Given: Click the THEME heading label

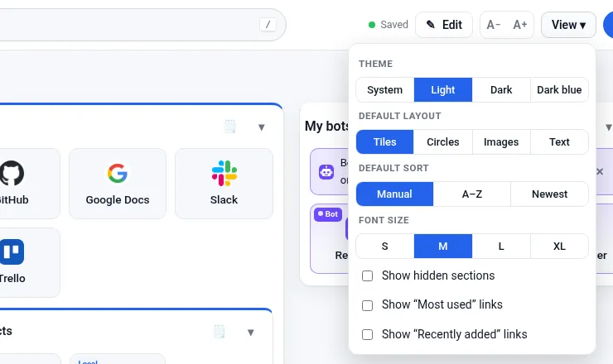Looking at the screenshot, I should 376,64.
